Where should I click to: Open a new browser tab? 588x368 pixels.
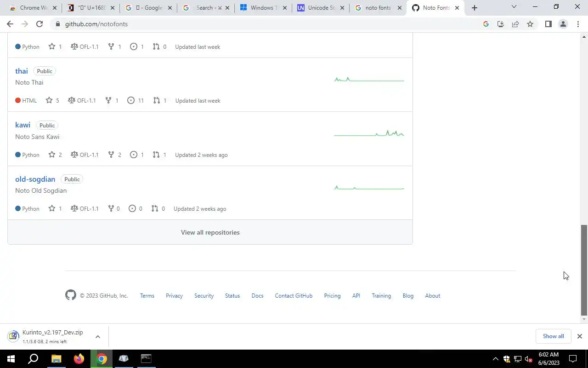(475, 8)
